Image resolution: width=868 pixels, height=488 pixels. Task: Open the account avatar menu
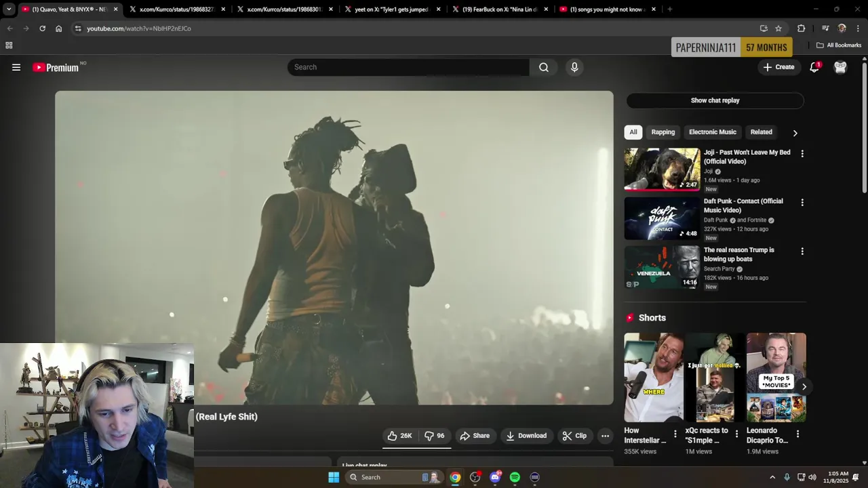tap(840, 67)
